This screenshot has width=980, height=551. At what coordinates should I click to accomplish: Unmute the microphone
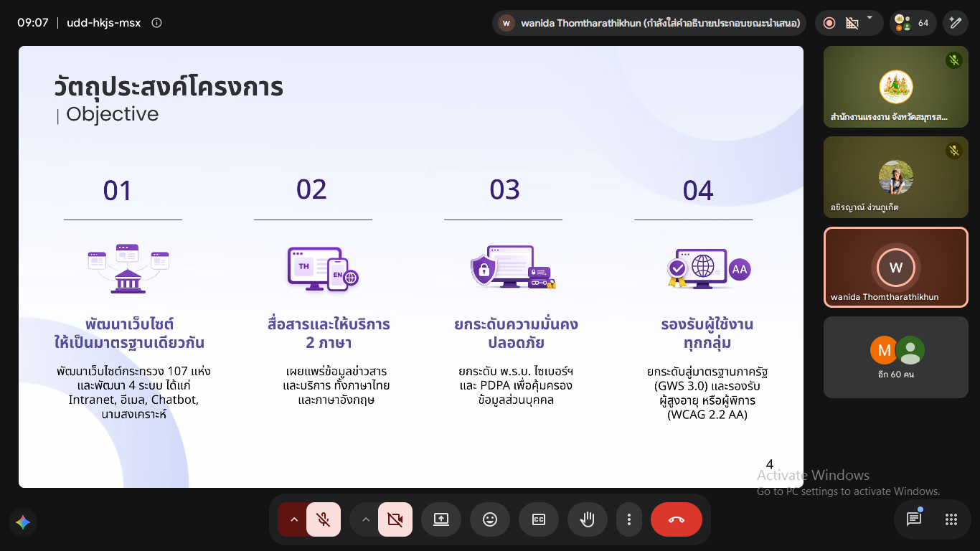(x=324, y=519)
